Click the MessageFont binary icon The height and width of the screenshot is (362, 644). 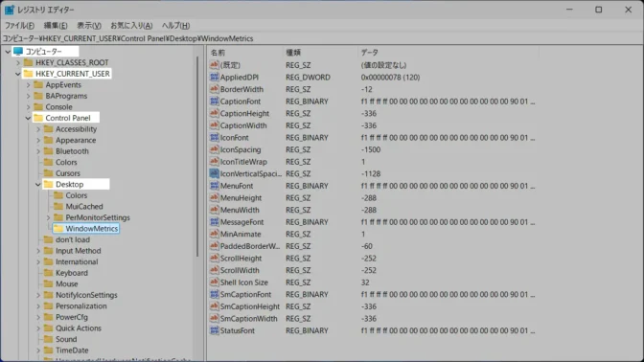pyautogui.click(x=214, y=221)
